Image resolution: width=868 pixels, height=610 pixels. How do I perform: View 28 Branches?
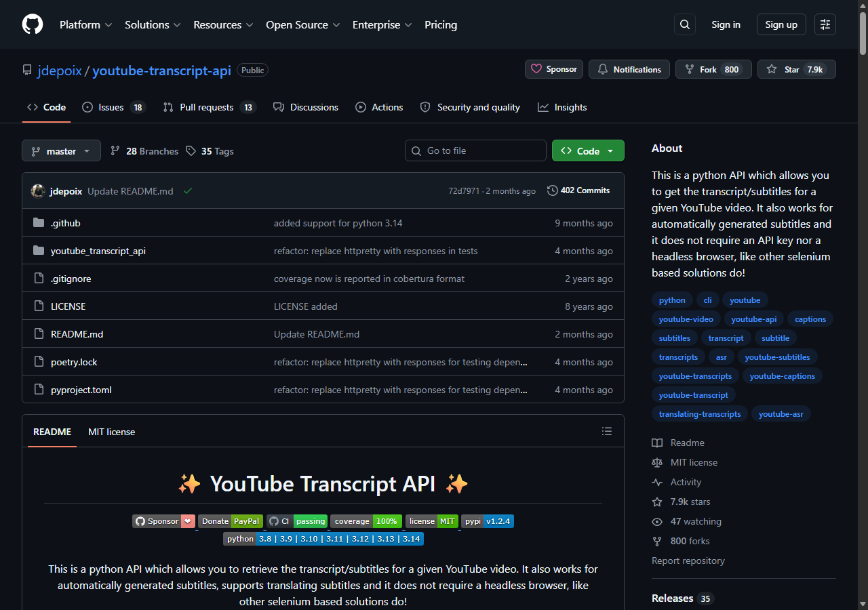(144, 151)
